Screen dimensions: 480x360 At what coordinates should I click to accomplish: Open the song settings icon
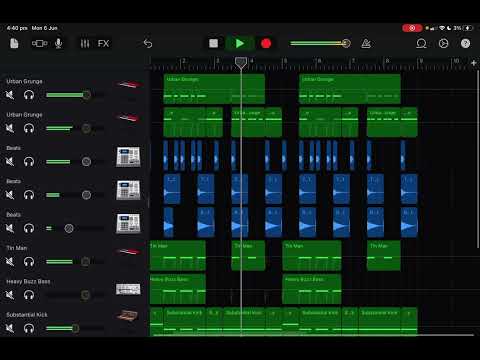pyautogui.click(x=443, y=43)
